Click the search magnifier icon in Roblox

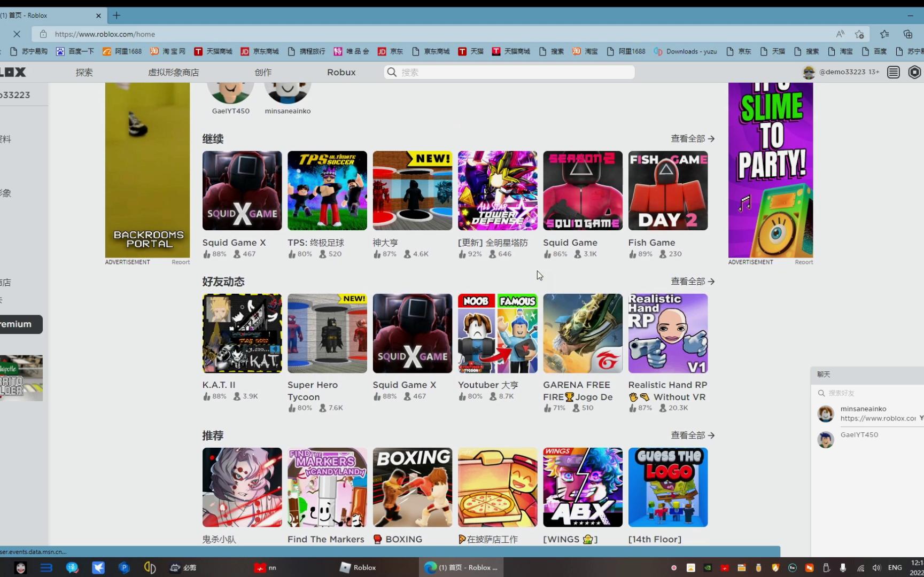(x=392, y=72)
